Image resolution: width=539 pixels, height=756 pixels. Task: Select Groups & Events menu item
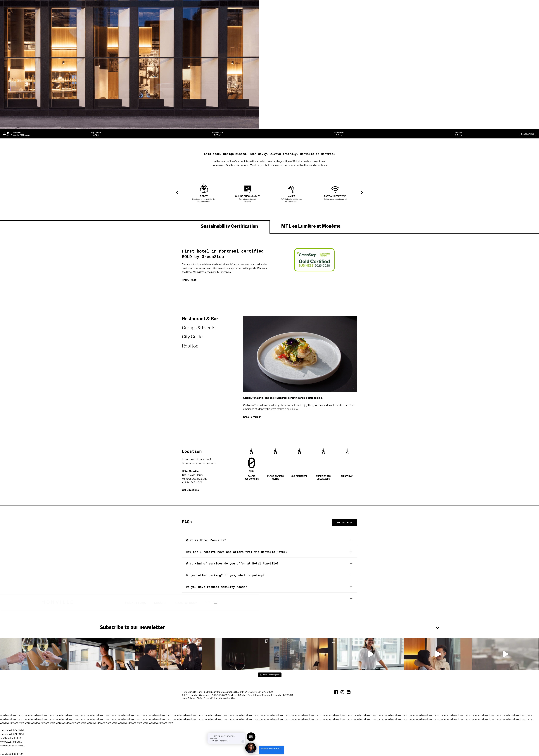pyautogui.click(x=198, y=328)
